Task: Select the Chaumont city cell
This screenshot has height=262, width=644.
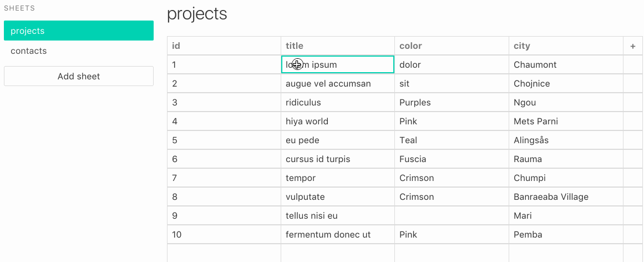Action: [565, 65]
